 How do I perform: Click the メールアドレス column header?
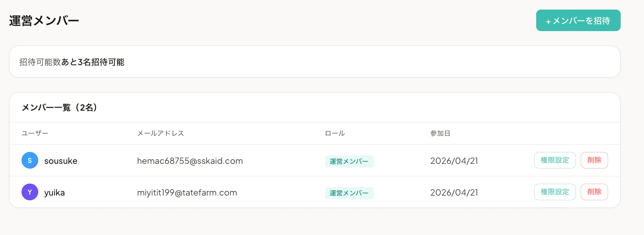coord(160,133)
